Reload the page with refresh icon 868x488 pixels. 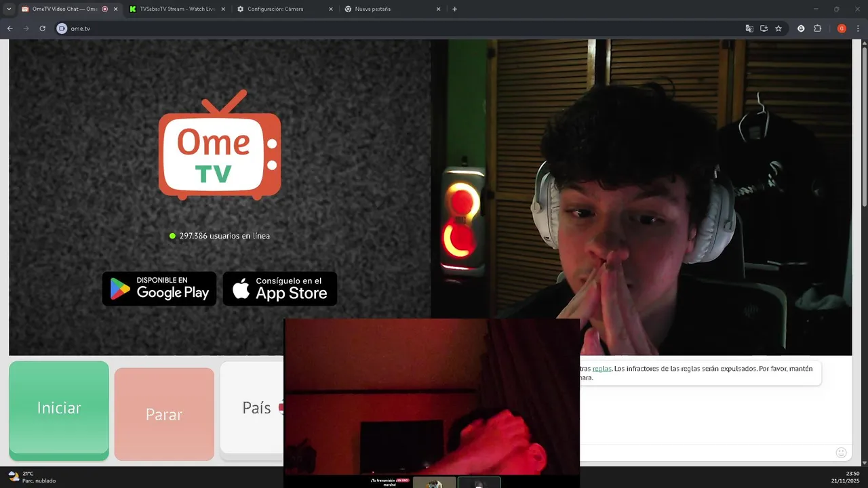click(42, 28)
